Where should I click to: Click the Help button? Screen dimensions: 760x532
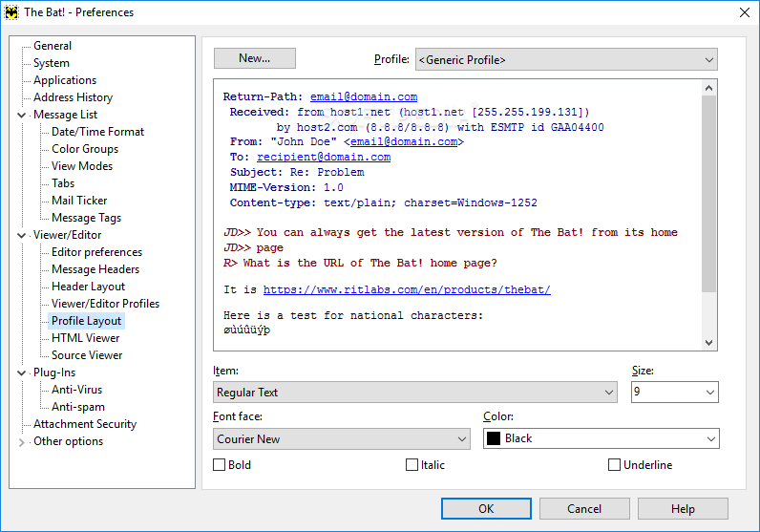[683, 509]
